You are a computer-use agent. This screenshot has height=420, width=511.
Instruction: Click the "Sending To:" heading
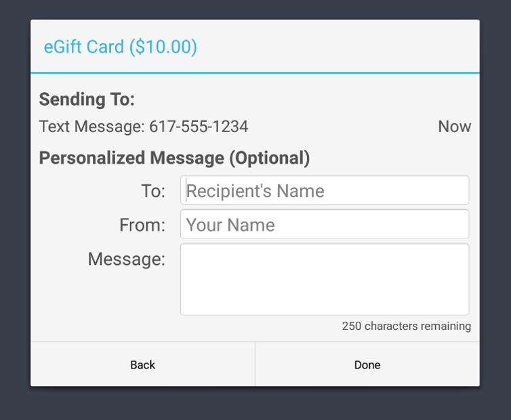coord(87,100)
